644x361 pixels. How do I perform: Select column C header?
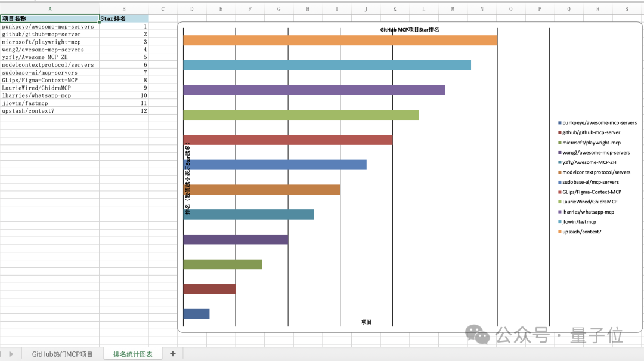(163, 8)
